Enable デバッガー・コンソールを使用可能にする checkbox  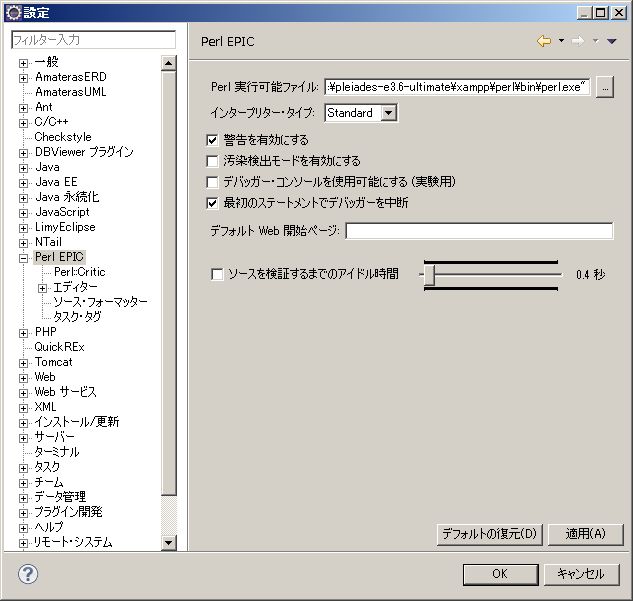coord(212,182)
